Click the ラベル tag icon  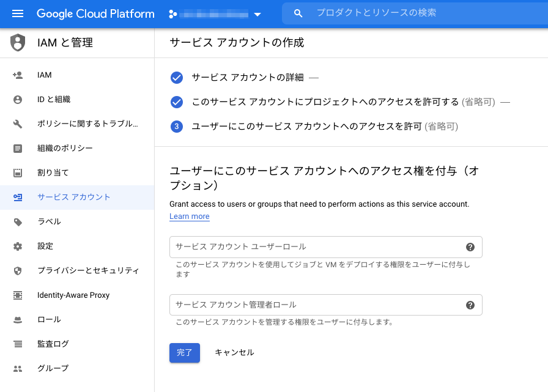(x=18, y=222)
